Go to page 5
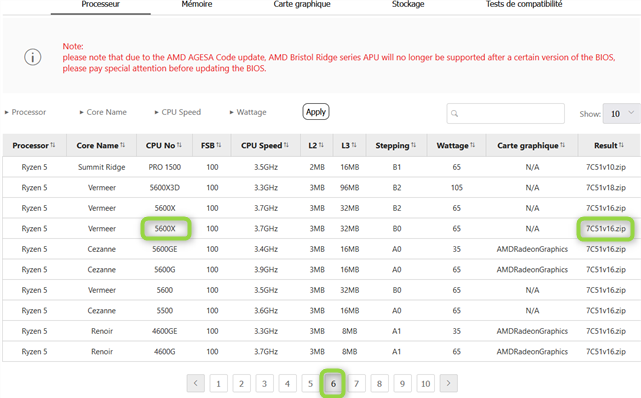 [310, 384]
